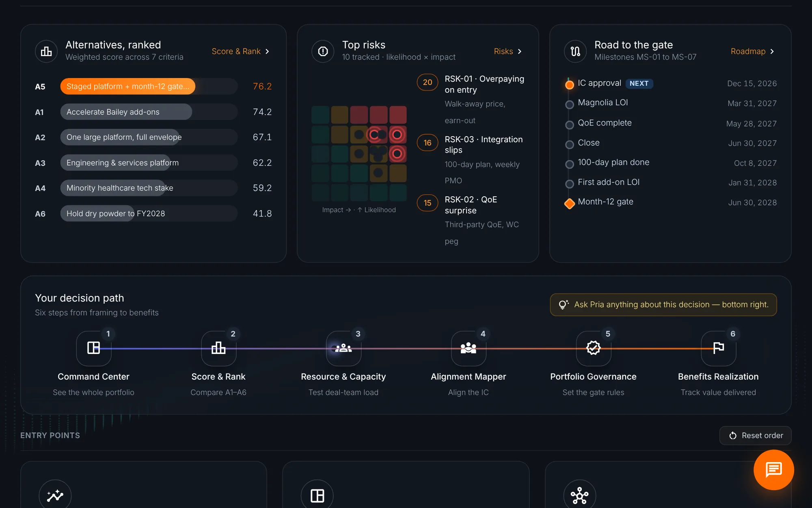Screen dimensions: 812x508
Task: Click the First add-on LOI milestone
Action: (x=609, y=182)
